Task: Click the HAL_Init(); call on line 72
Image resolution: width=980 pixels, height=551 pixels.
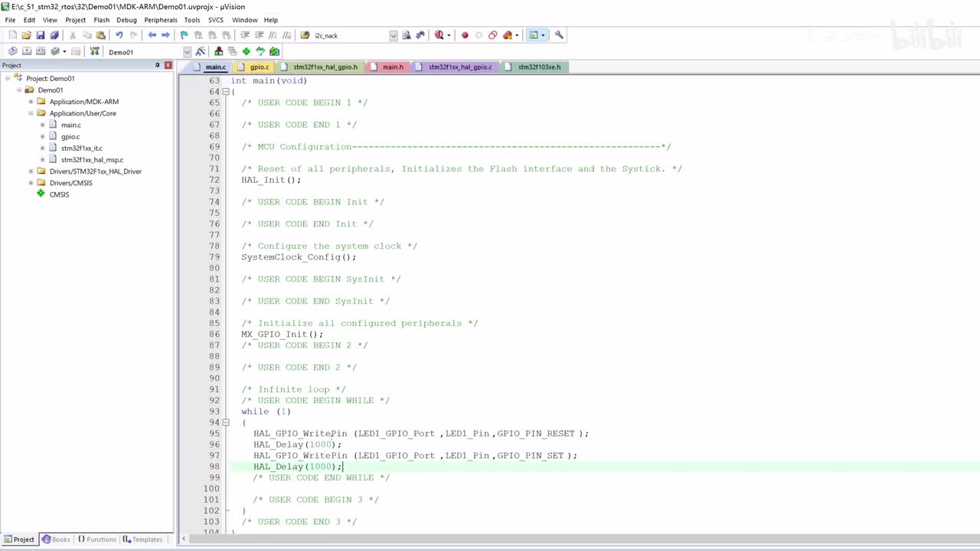Action: pyautogui.click(x=271, y=180)
